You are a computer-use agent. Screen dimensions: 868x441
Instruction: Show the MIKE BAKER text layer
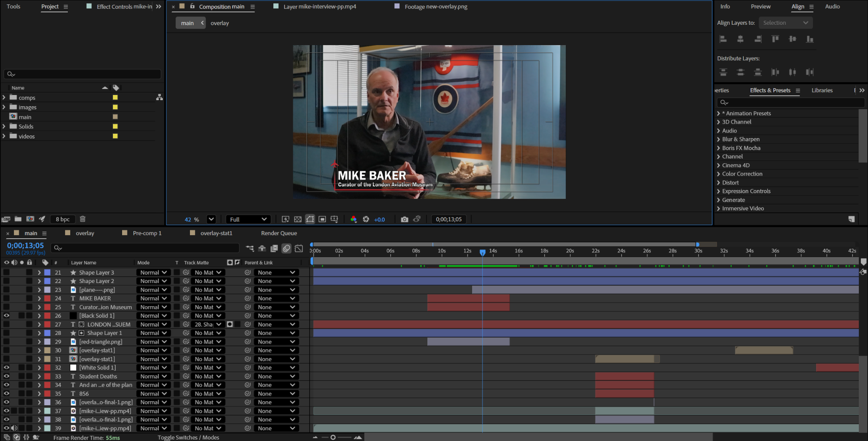[x=6, y=299]
